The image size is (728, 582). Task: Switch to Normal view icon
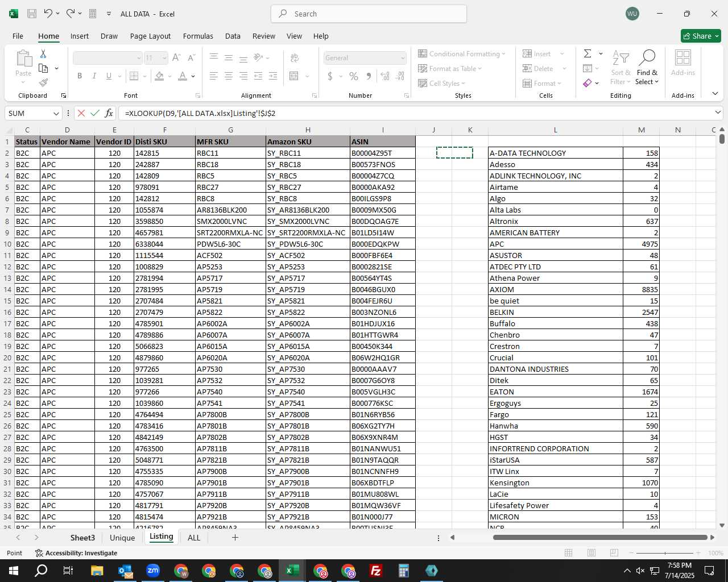pos(568,553)
